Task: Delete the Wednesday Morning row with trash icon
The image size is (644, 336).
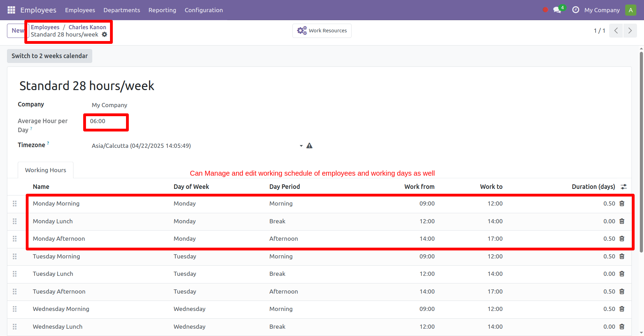Action: pyautogui.click(x=622, y=309)
